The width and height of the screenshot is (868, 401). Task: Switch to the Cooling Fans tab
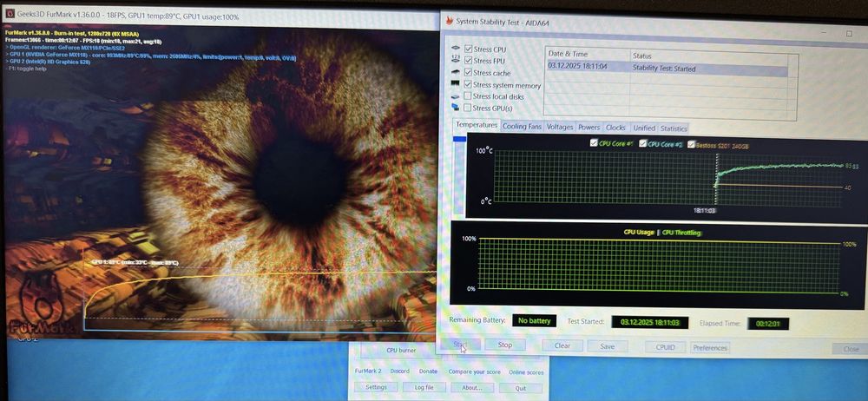(x=522, y=126)
